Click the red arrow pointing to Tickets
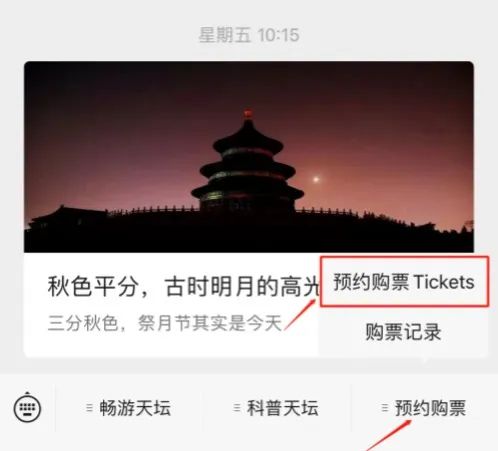Screen dimensions: 498x451 [300, 315]
